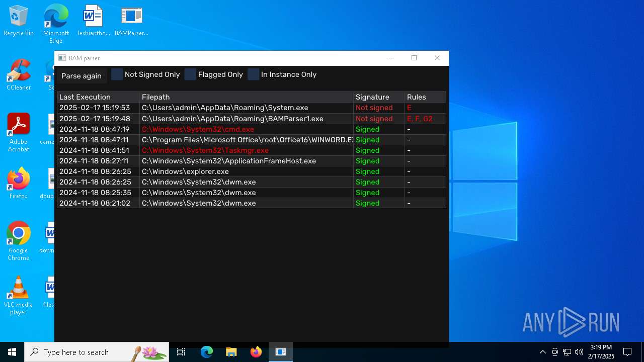The image size is (644, 362).
Task: Select the WINWORD.EXE filepath row
Action: [x=247, y=140]
